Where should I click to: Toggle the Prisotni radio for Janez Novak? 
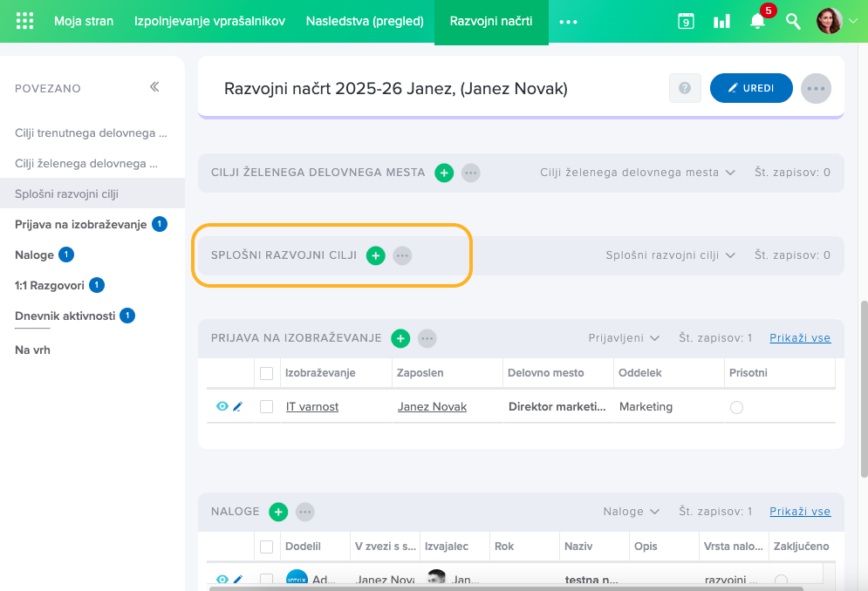tap(736, 407)
